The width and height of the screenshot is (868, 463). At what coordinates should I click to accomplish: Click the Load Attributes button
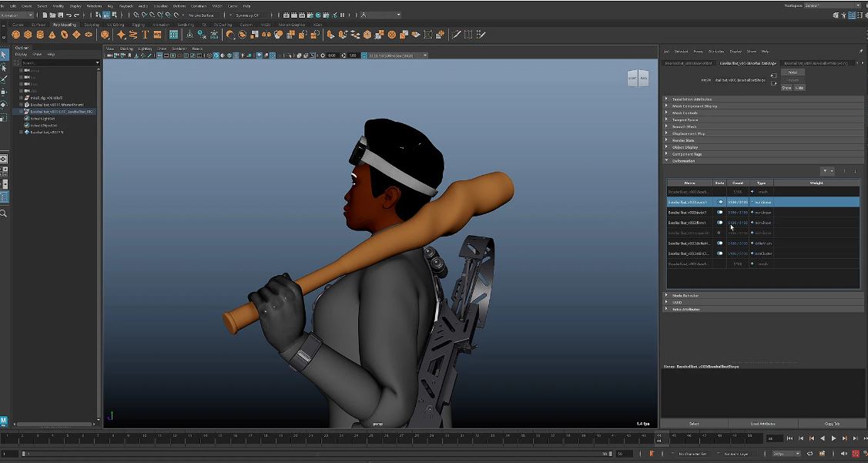(x=762, y=424)
